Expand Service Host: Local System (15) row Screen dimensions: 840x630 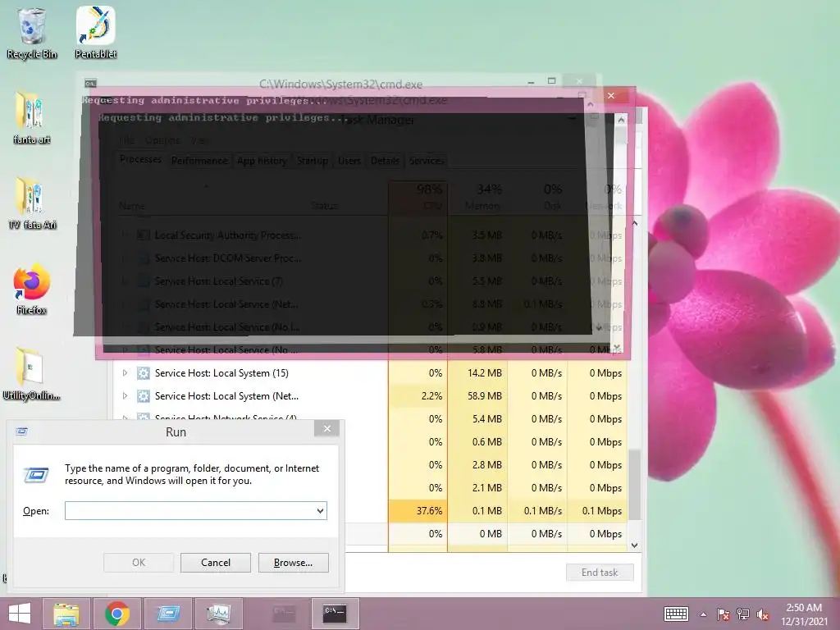(x=125, y=373)
